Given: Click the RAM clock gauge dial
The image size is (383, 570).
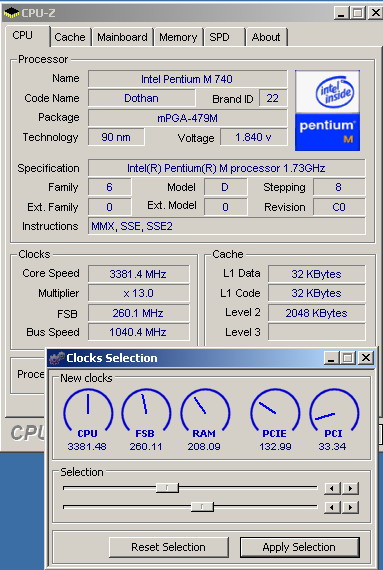Looking at the screenshot, I should pyautogui.click(x=205, y=409).
